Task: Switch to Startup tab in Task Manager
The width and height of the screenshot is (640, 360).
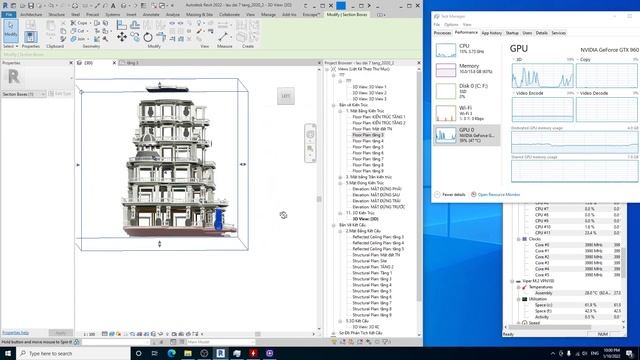Action: coord(512,33)
